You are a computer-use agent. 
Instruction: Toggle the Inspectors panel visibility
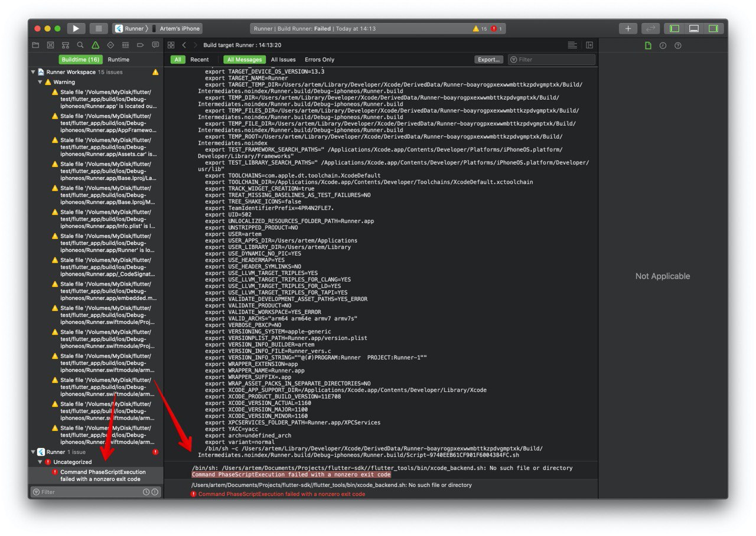[713, 28]
